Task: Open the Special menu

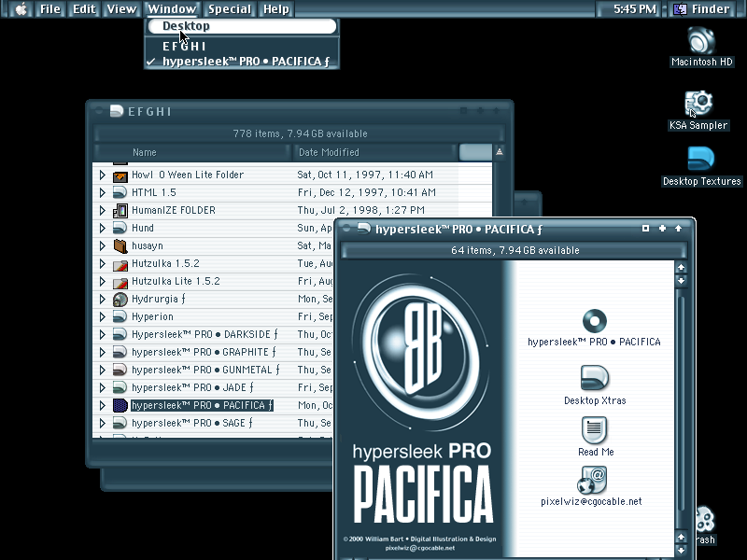Action: tap(230, 9)
